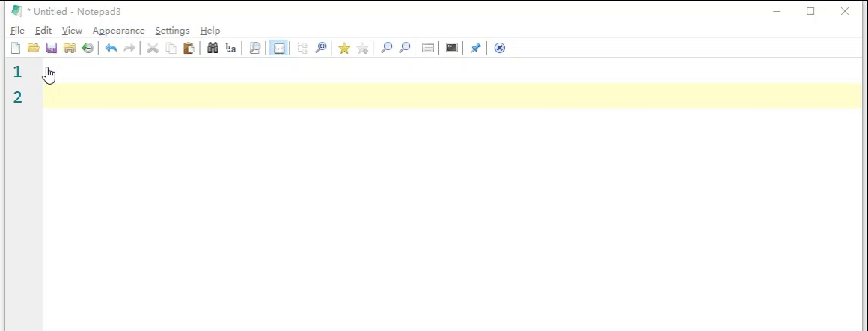The image size is (868, 331).
Task: Open Find with binoculars icon
Action: (213, 48)
